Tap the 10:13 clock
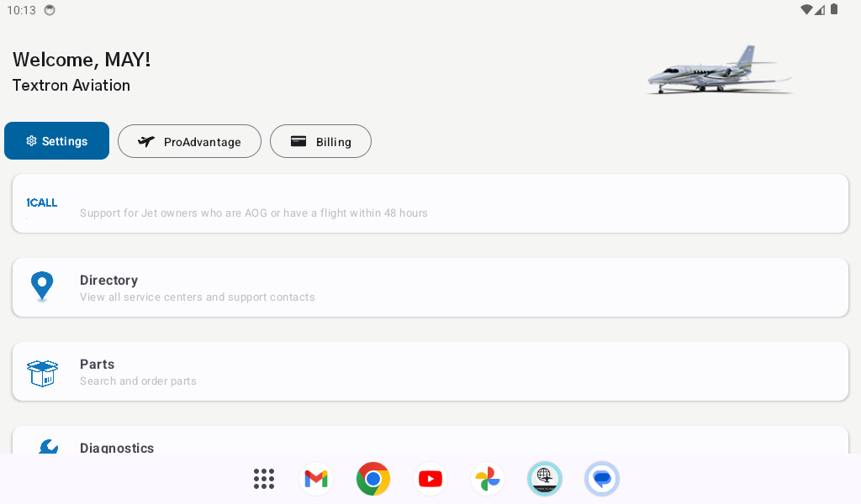This screenshot has height=504, width=861. click(21, 10)
